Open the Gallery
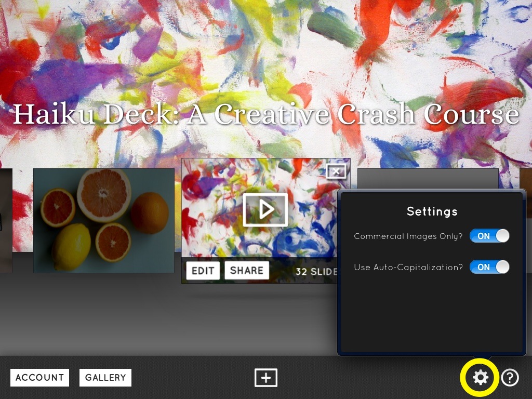 pos(105,378)
